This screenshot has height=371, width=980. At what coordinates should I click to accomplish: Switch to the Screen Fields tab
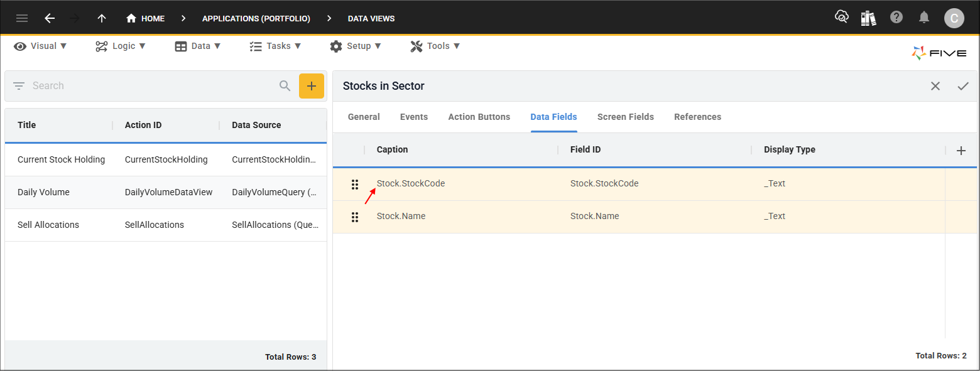625,117
